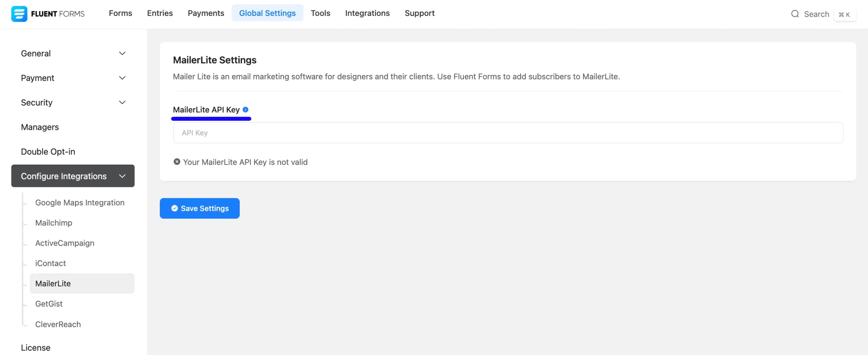Select iContact integration
This screenshot has height=355, width=868.
(x=51, y=263)
